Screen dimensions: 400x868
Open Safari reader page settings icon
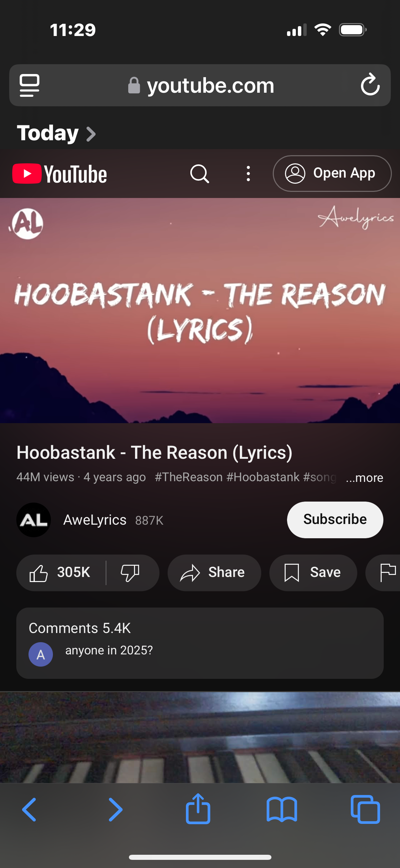[30, 85]
